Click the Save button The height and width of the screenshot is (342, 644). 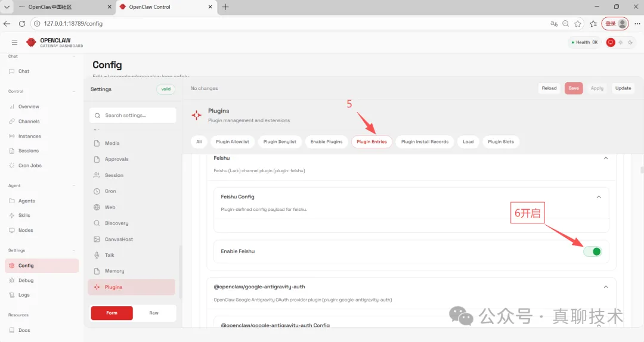point(574,88)
